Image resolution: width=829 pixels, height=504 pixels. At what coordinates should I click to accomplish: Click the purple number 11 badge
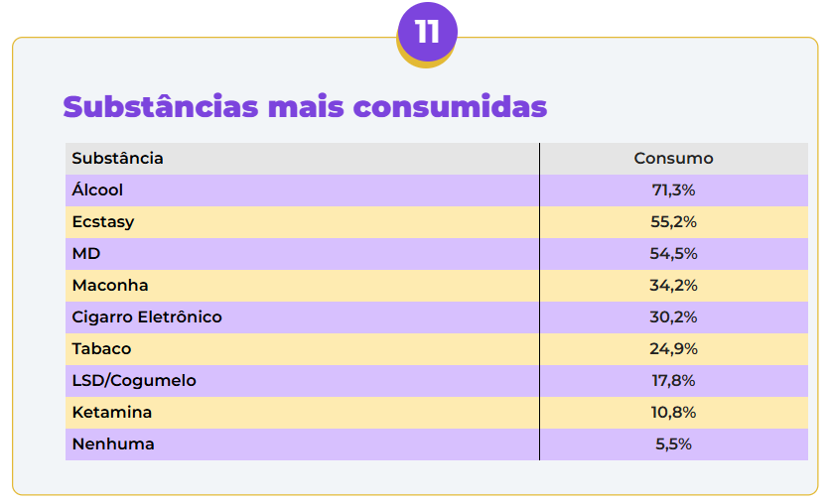tap(427, 33)
